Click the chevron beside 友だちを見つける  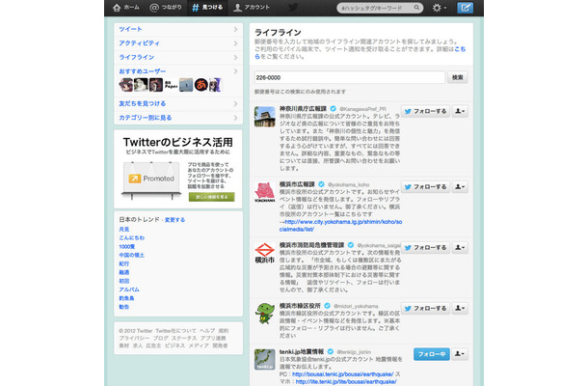(x=235, y=103)
